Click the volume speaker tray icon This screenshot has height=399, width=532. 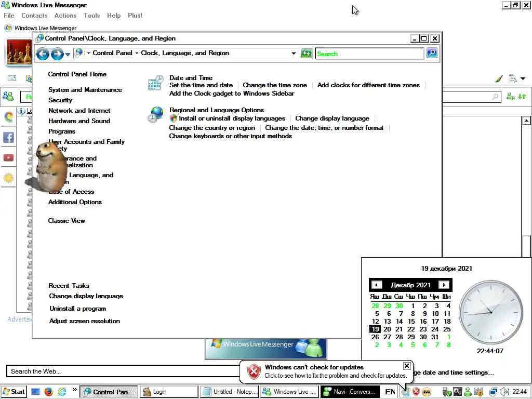pos(504,392)
